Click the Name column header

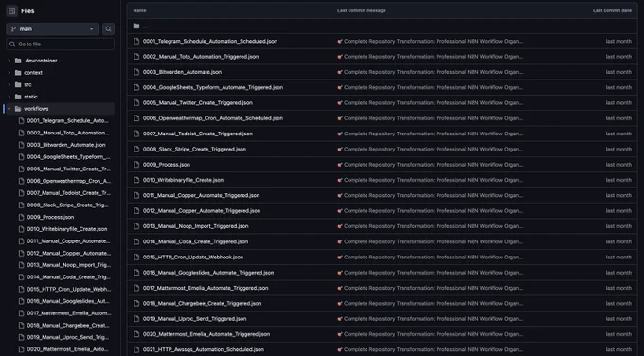coord(139,10)
